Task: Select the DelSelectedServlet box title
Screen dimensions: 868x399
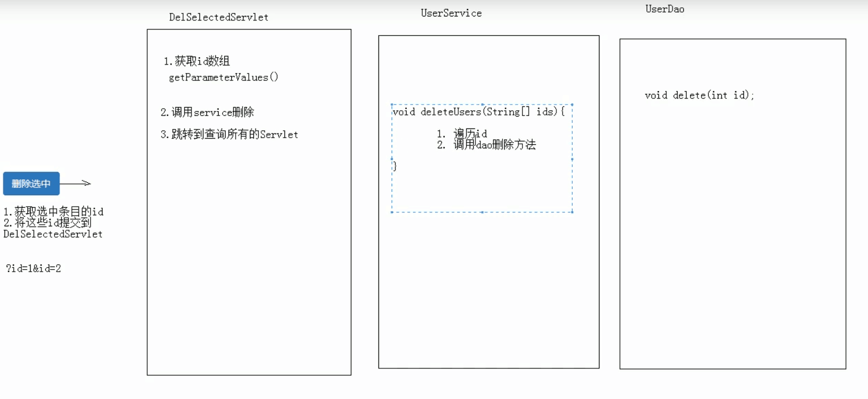Action: pos(218,18)
